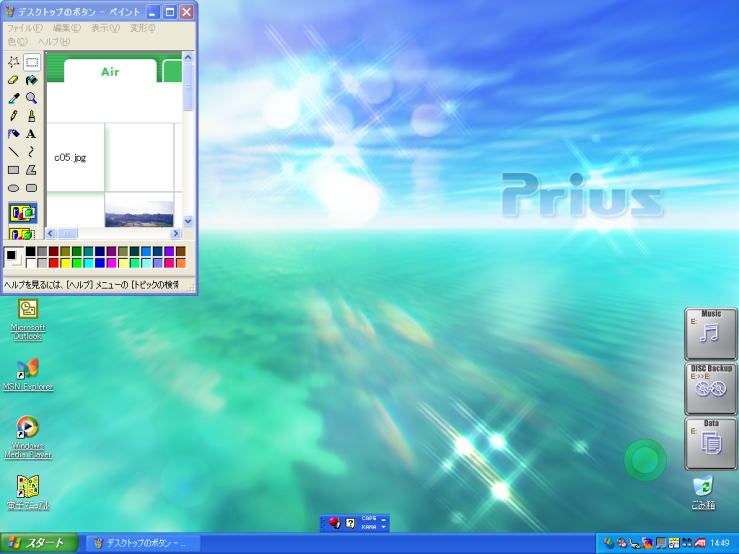This screenshot has width=739, height=554.
Task: Click the up arrow of Paint's vertical scrollbar
Action: tap(188, 58)
